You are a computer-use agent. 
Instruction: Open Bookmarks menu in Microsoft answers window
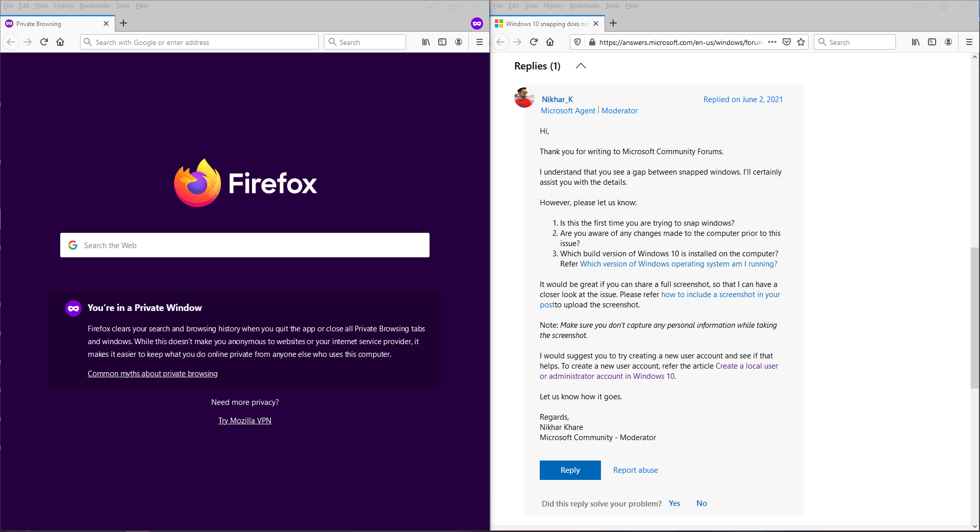pyautogui.click(x=584, y=6)
